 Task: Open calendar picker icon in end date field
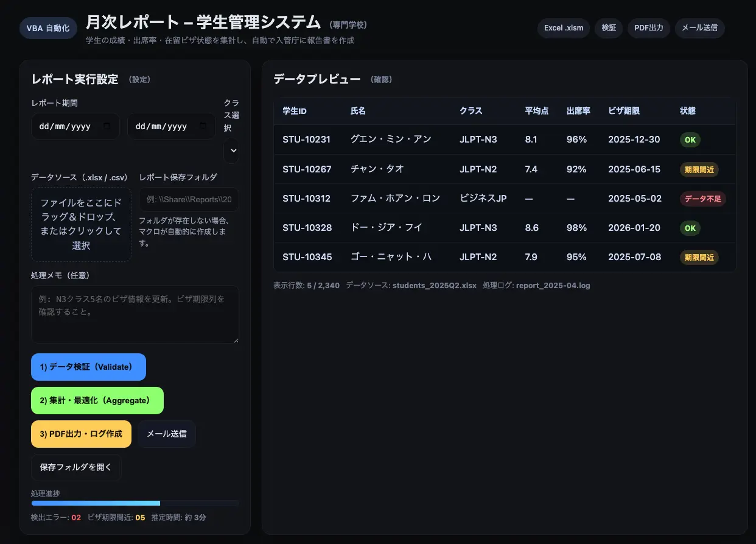[x=204, y=126]
